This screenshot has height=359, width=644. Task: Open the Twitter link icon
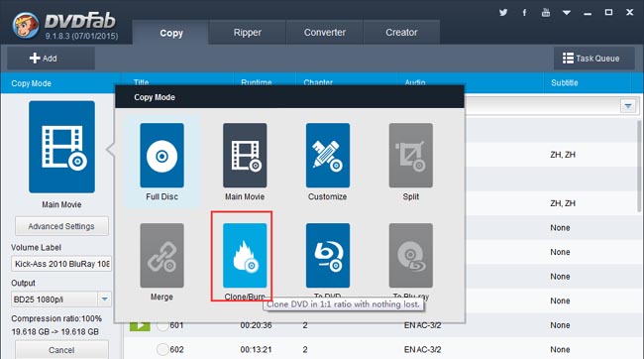503,12
